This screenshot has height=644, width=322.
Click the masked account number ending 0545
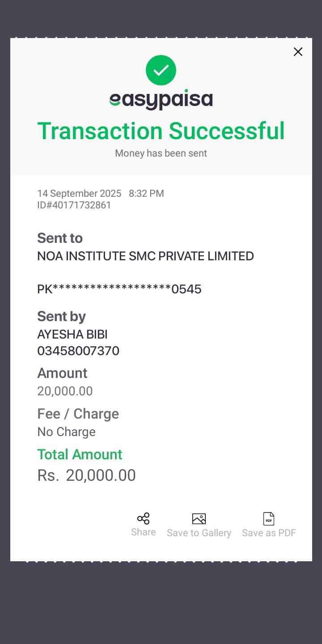119,289
